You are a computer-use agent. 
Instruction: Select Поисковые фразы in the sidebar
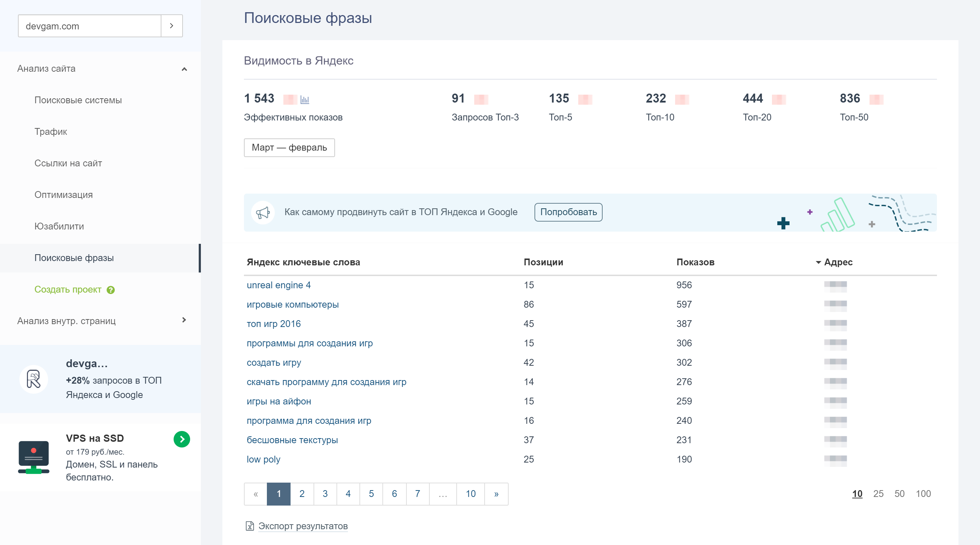(74, 258)
